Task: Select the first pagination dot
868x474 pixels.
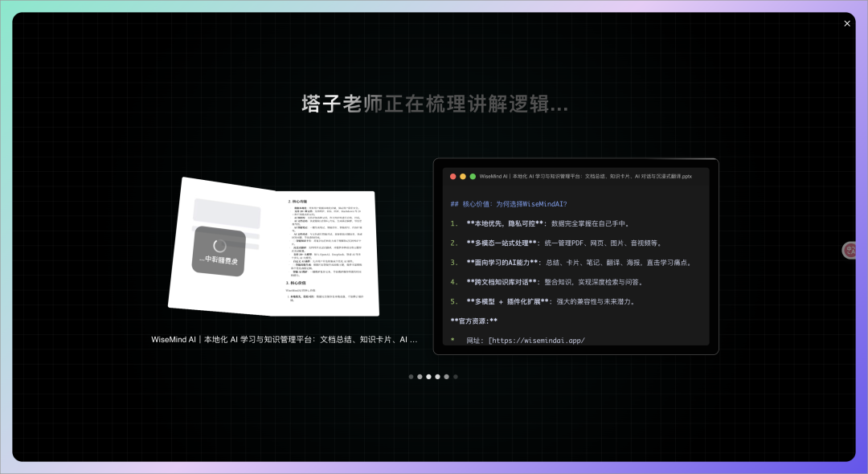Action: point(411,377)
